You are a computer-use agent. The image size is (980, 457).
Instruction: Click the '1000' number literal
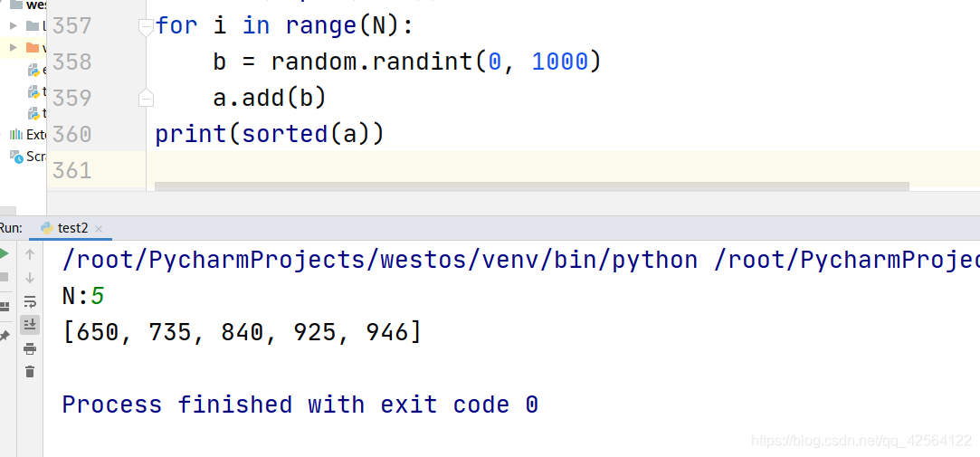pyautogui.click(x=560, y=62)
